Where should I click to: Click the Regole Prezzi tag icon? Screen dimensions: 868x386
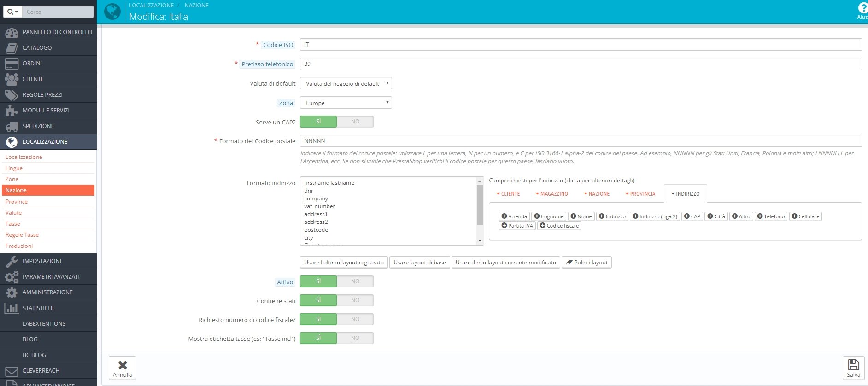pyautogui.click(x=12, y=95)
